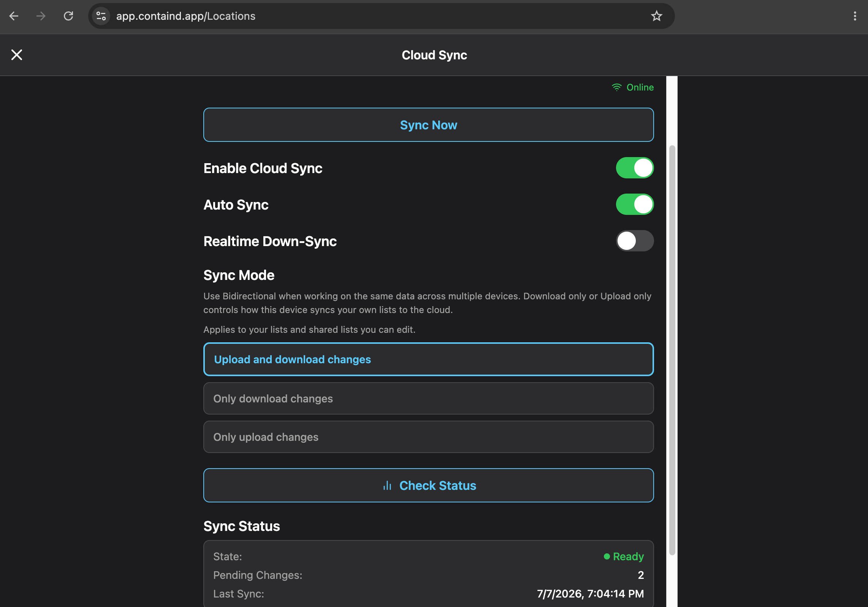Click the Check Status button
868x607 pixels.
[x=428, y=485]
